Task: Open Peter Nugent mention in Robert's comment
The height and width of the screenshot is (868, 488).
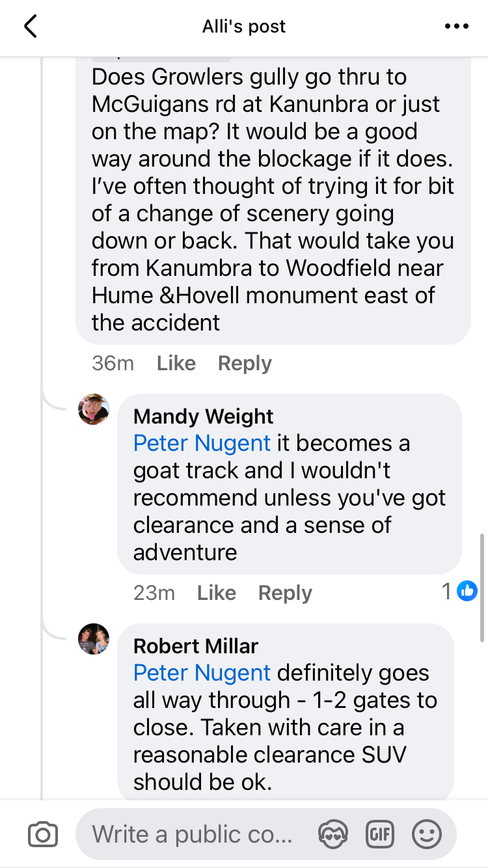Action: pyautogui.click(x=202, y=673)
